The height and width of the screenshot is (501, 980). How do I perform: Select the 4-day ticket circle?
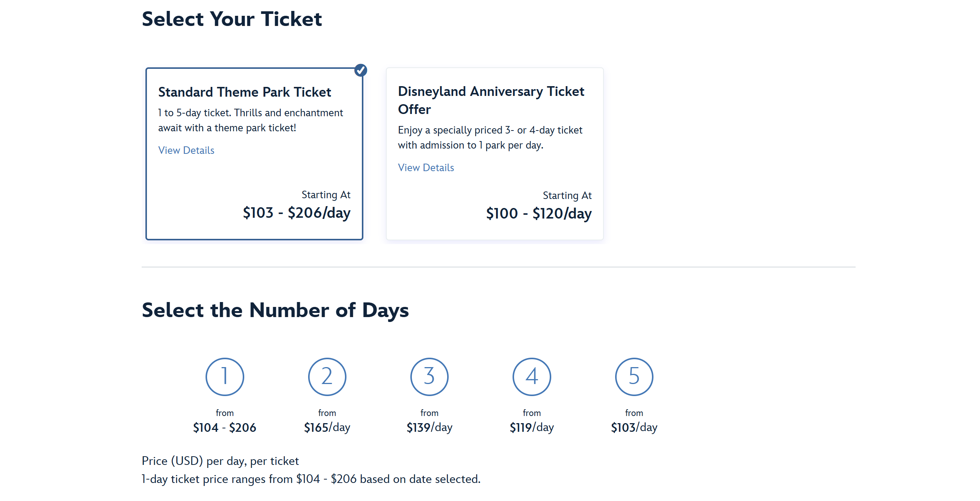coord(531,377)
